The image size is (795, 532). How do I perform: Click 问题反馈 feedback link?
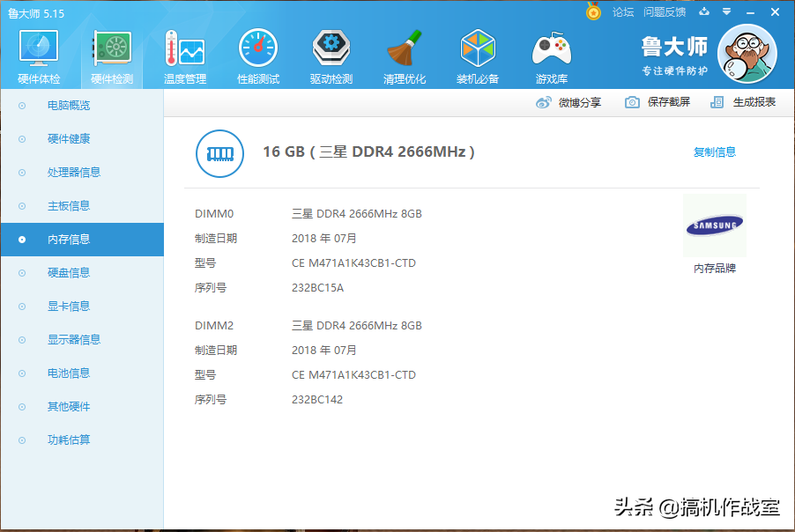665,11
